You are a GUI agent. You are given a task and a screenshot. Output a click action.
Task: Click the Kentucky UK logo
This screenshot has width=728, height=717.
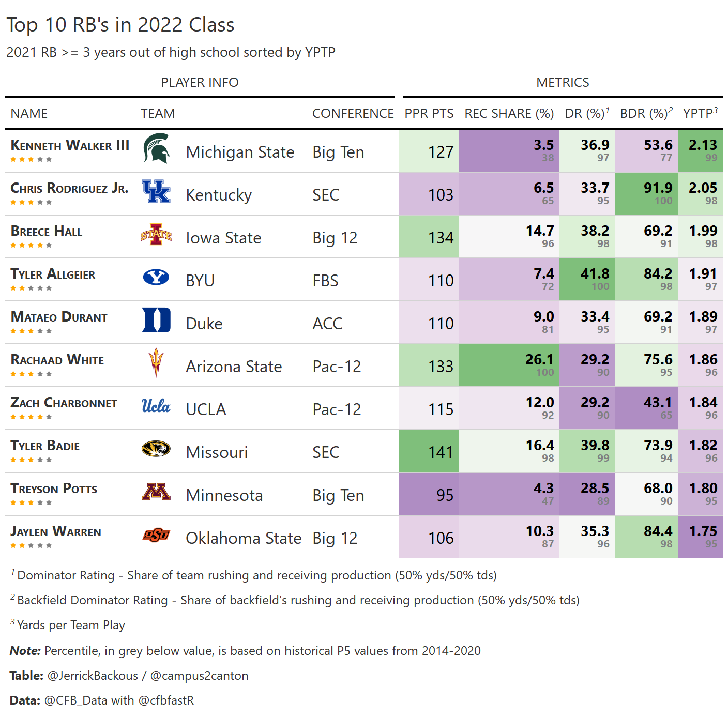(x=156, y=191)
